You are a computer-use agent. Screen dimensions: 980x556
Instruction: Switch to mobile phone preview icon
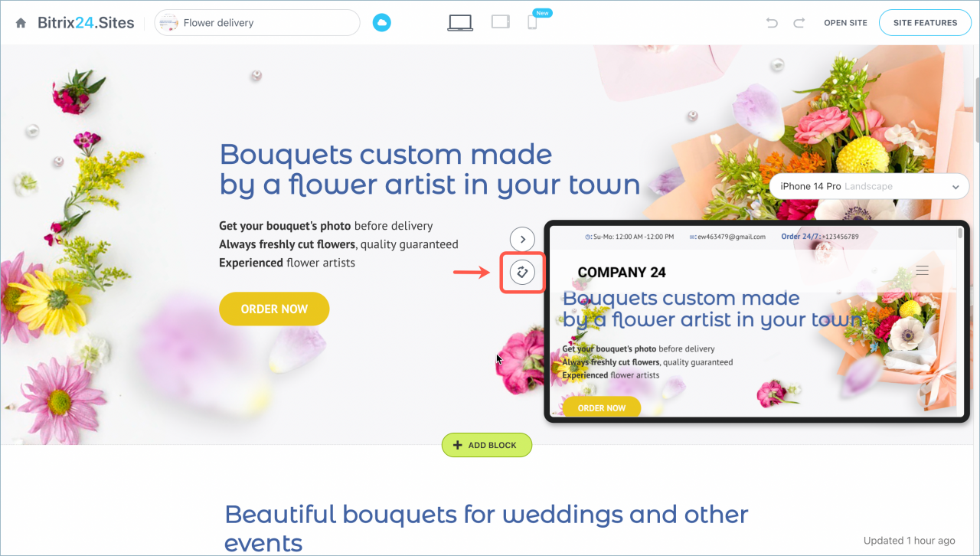(532, 23)
